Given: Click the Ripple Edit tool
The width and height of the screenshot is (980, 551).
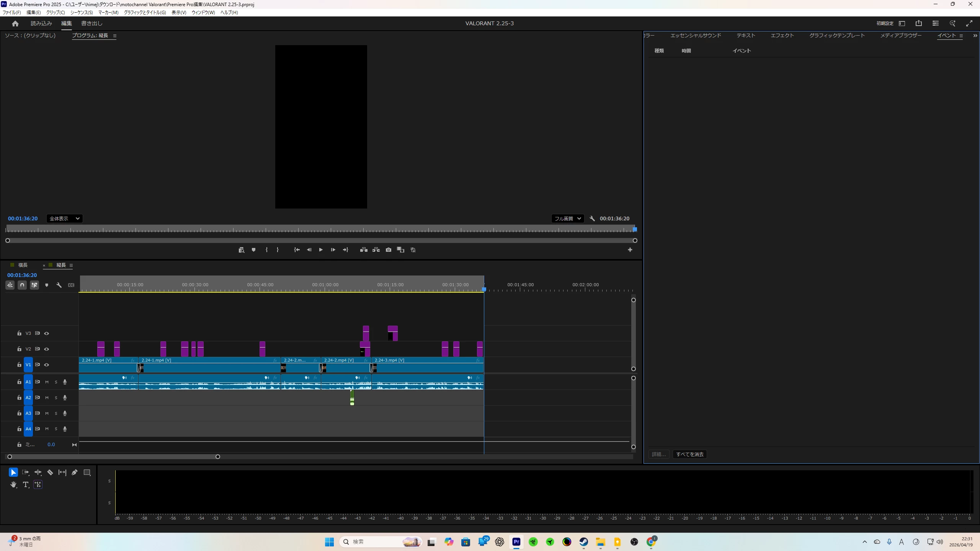Looking at the screenshot, I should point(38,473).
